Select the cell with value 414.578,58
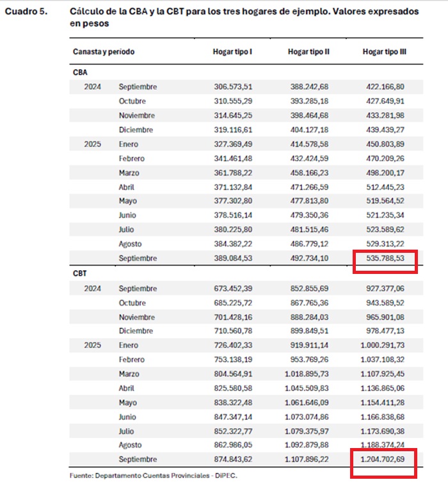Image resolution: width=448 pixels, height=489 pixels. click(308, 145)
